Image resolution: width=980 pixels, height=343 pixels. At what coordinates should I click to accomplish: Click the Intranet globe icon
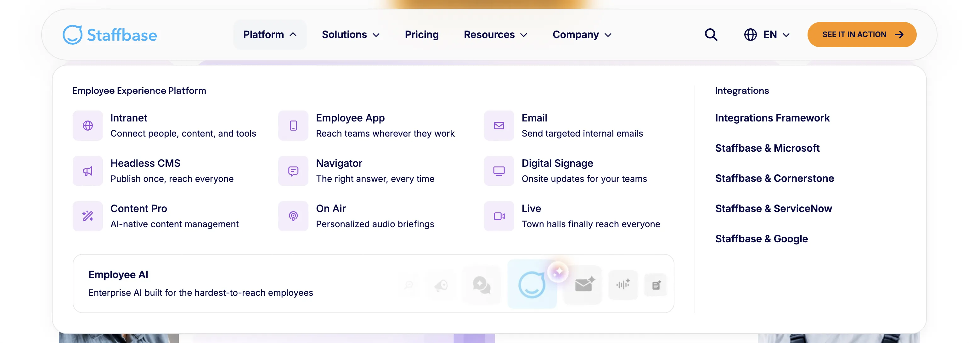pos(88,126)
